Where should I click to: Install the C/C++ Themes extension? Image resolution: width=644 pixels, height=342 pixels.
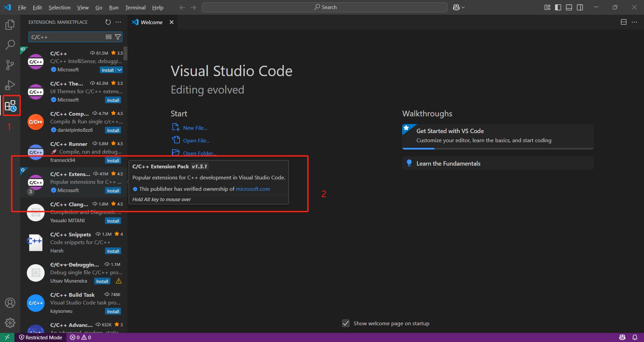coord(113,100)
